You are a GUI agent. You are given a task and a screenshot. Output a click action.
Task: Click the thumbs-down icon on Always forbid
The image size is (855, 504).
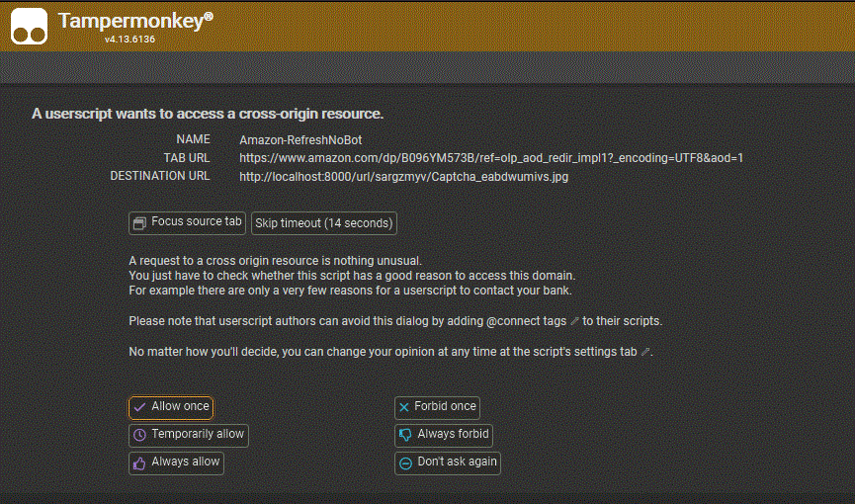pyautogui.click(x=405, y=435)
